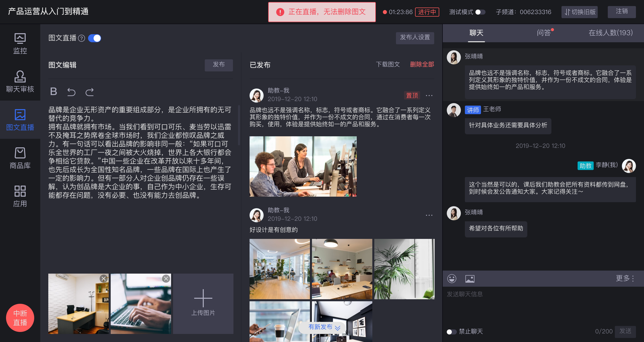Click the 切换旧版 button
Viewport: 644px width, 342px height.
point(579,12)
